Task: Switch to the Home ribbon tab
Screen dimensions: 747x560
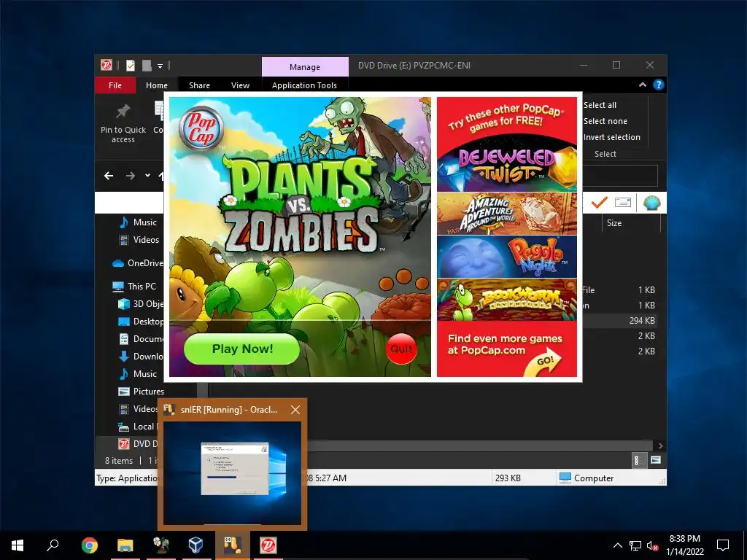Action: click(157, 85)
